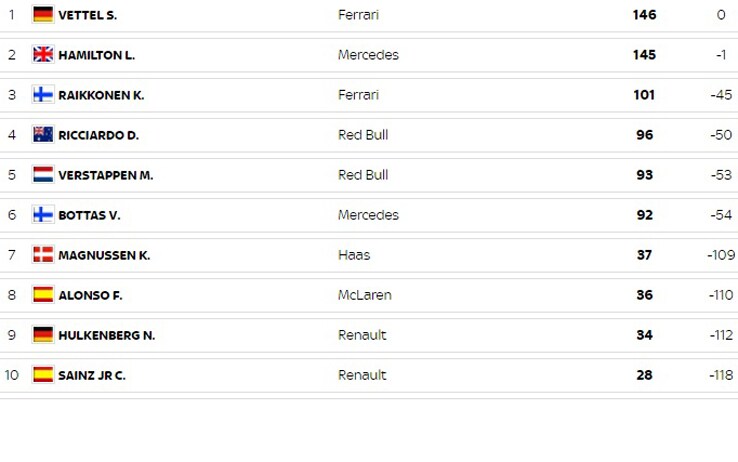Open the HAMILTON L. driver name

[x=96, y=55]
